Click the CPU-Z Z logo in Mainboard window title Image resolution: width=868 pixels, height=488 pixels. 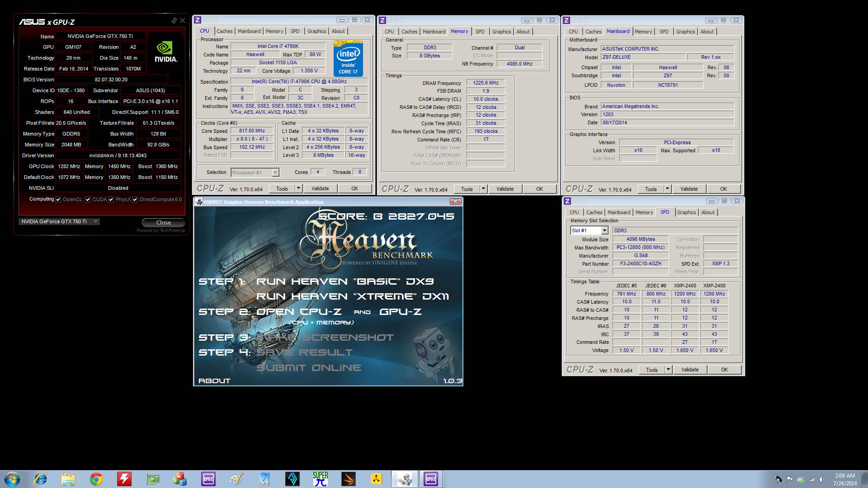[x=566, y=20]
